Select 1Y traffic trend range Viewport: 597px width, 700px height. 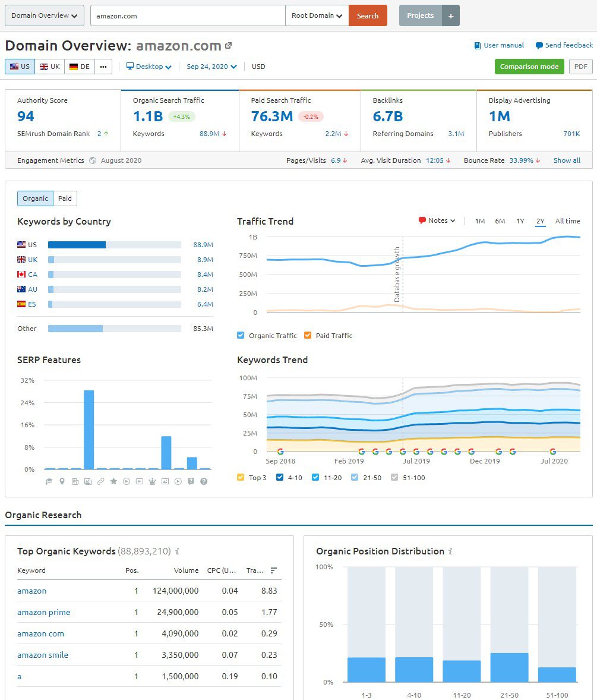pos(520,221)
